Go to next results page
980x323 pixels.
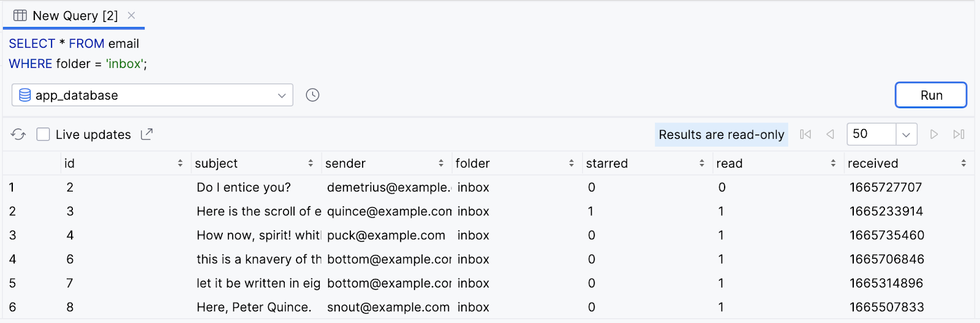934,135
